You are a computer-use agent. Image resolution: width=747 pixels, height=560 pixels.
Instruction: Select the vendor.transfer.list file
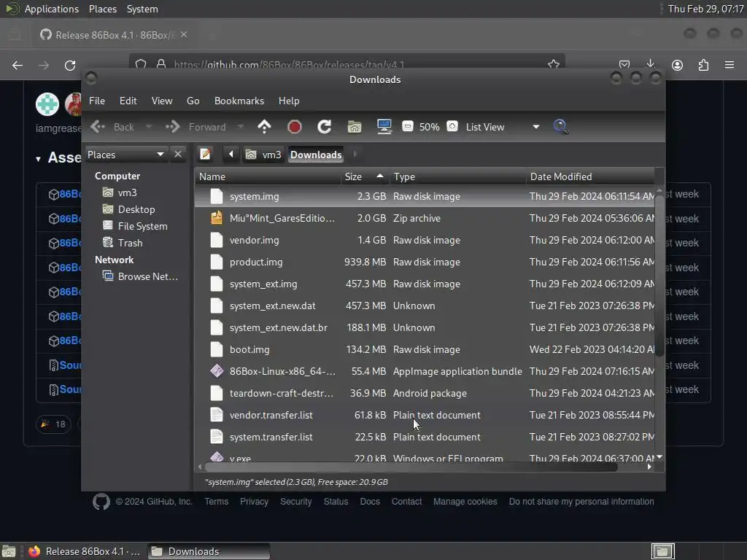[x=425, y=415]
